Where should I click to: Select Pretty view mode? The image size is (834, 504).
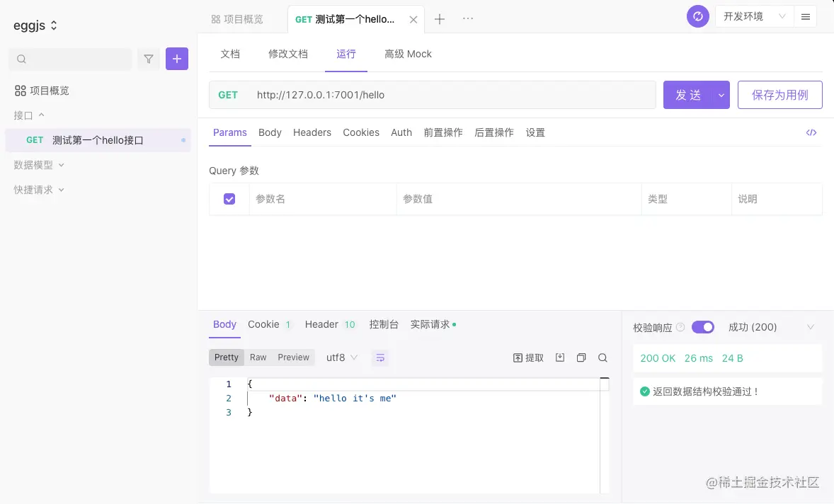click(x=226, y=357)
